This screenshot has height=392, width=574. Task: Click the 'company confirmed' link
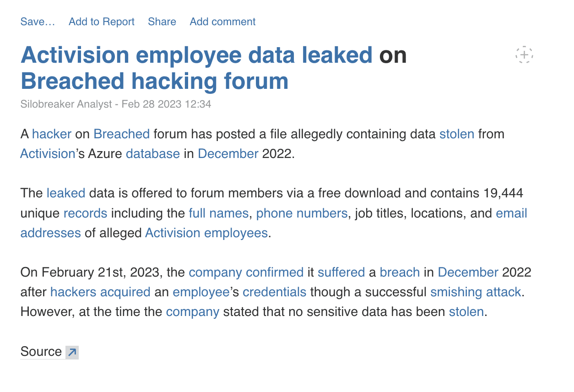tap(246, 272)
